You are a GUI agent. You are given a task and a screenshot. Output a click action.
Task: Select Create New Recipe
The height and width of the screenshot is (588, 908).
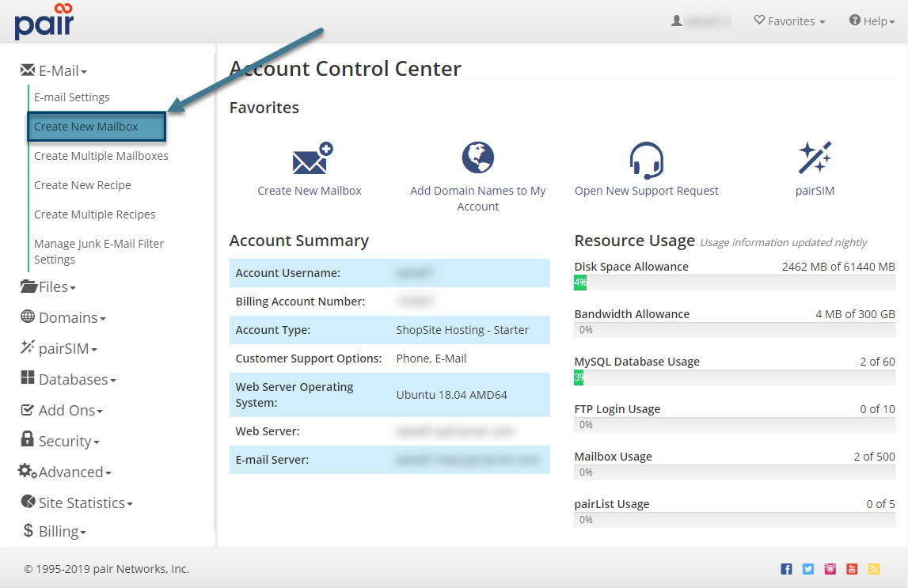[82, 185]
